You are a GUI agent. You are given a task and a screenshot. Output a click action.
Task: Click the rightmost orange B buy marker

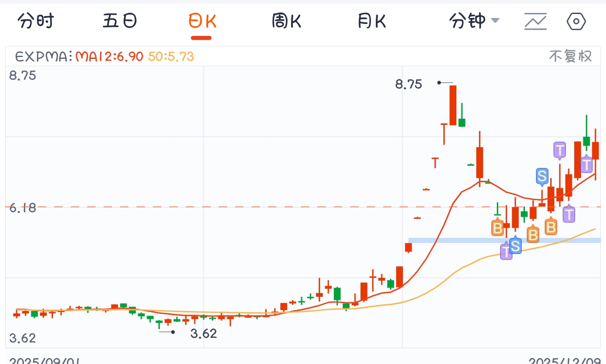pyautogui.click(x=551, y=226)
